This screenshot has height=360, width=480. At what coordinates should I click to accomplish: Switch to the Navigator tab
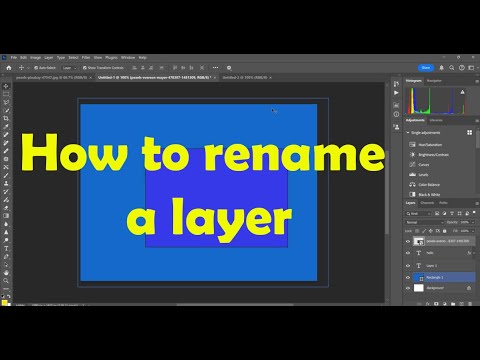click(434, 81)
